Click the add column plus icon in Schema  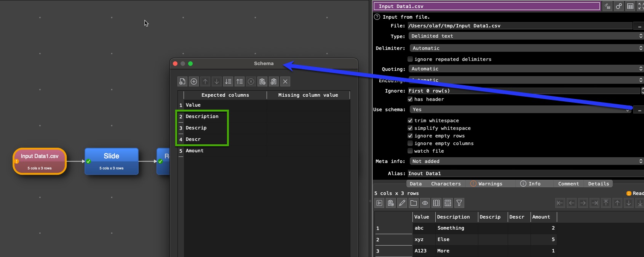click(194, 81)
